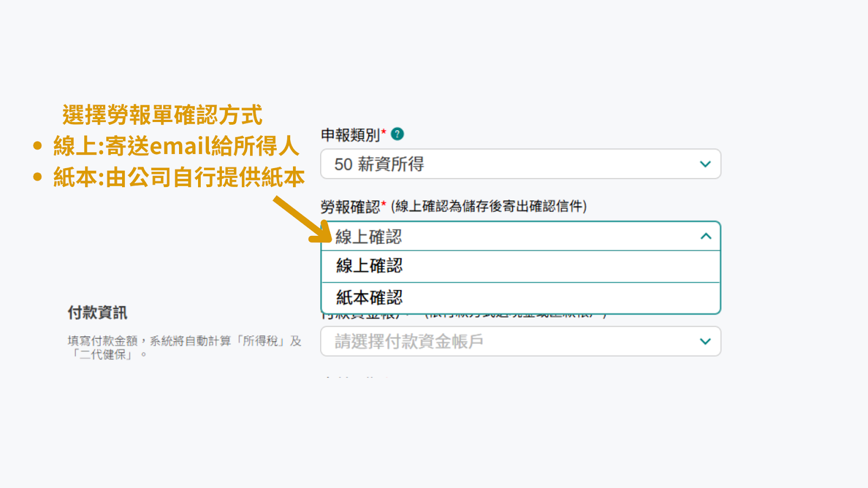Viewport: 868px width, 488px height.
Task: Open the 50 薪資所得 dropdown
Action: (x=520, y=164)
